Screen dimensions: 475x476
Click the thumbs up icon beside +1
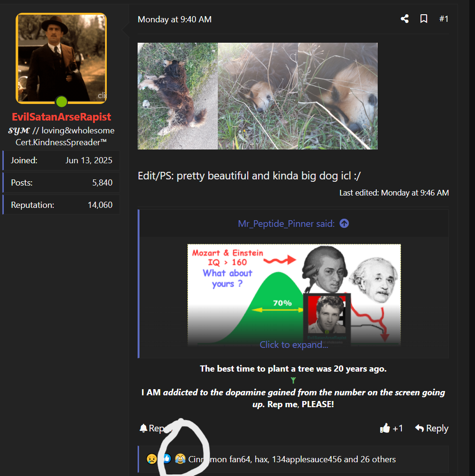coord(384,428)
